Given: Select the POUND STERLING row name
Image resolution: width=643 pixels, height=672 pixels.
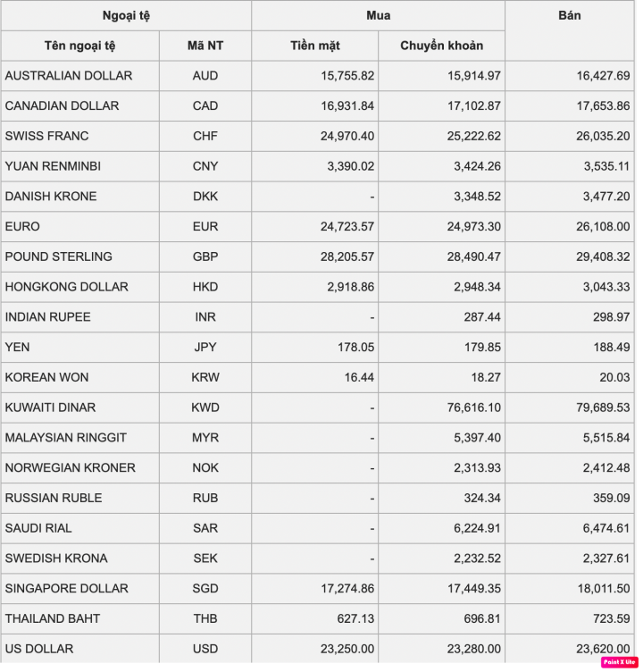Looking at the screenshot, I should tap(59, 256).
